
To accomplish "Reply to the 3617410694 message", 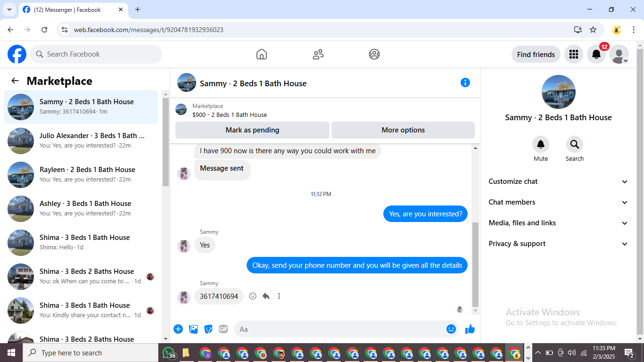I will click(266, 296).
